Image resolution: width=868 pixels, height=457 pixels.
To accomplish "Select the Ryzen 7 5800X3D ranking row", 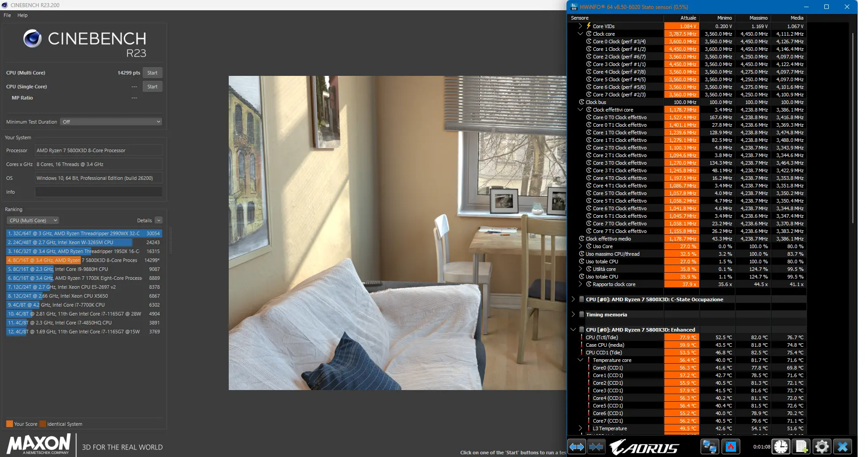I will (84, 260).
